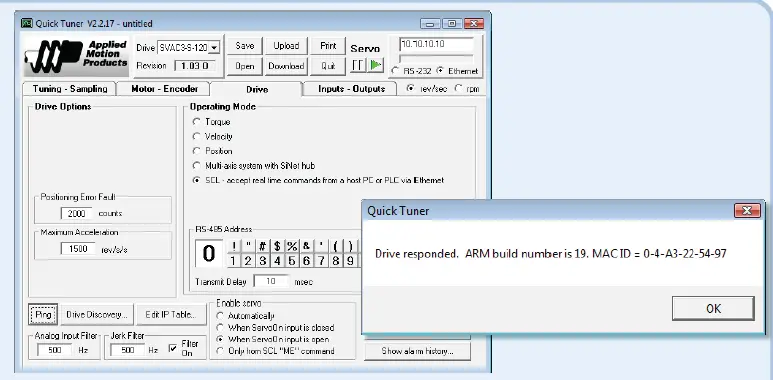Image resolution: width=773 pixels, height=380 pixels.
Task: Enable servo only from SCL ME command
Action: pyautogui.click(x=220, y=351)
